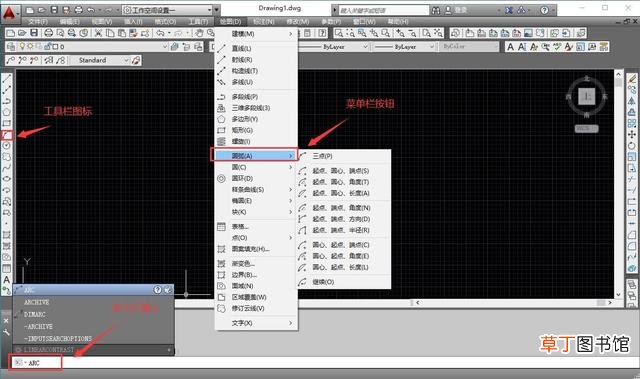Click the Undo arrow in quick access bar
Image resolution: width=640 pixels, height=379 pixels.
(x=91, y=10)
